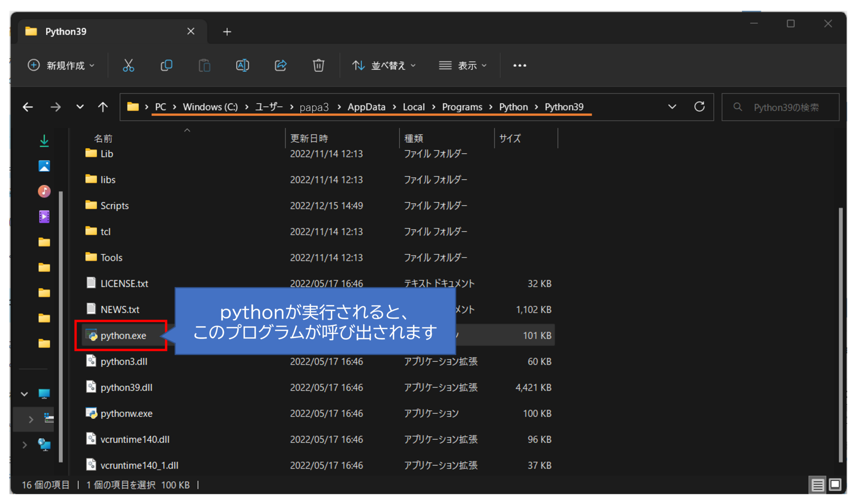The height and width of the screenshot is (504, 861).
Task: Click the Paste icon in the toolbar
Action: tap(204, 66)
